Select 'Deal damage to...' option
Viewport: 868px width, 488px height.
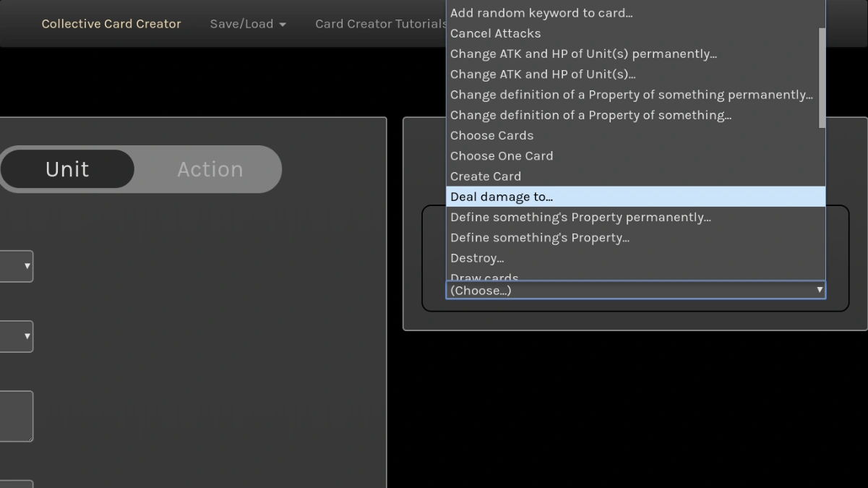click(502, 197)
